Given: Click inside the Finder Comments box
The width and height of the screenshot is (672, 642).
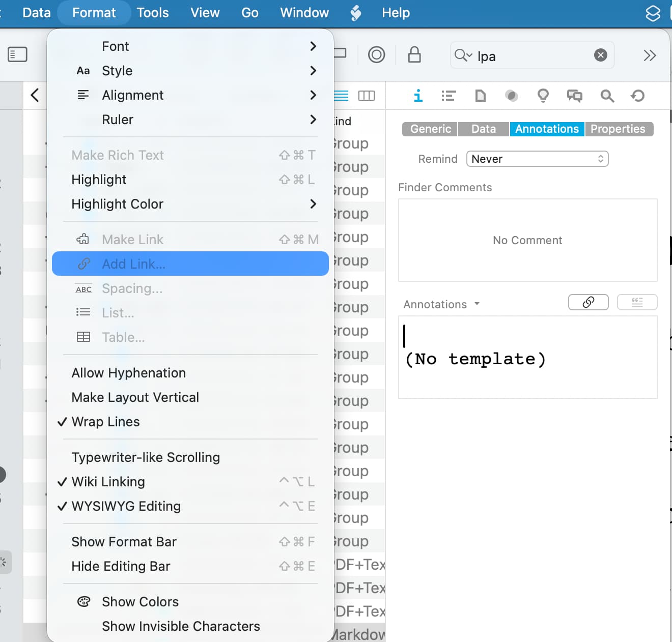Looking at the screenshot, I should 527,240.
